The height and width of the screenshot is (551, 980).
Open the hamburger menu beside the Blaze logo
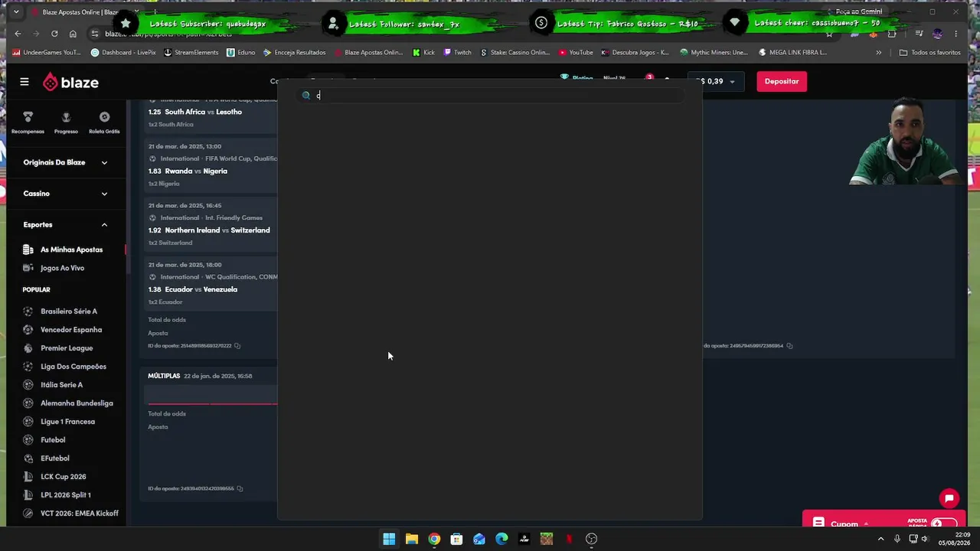click(x=24, y=82)
